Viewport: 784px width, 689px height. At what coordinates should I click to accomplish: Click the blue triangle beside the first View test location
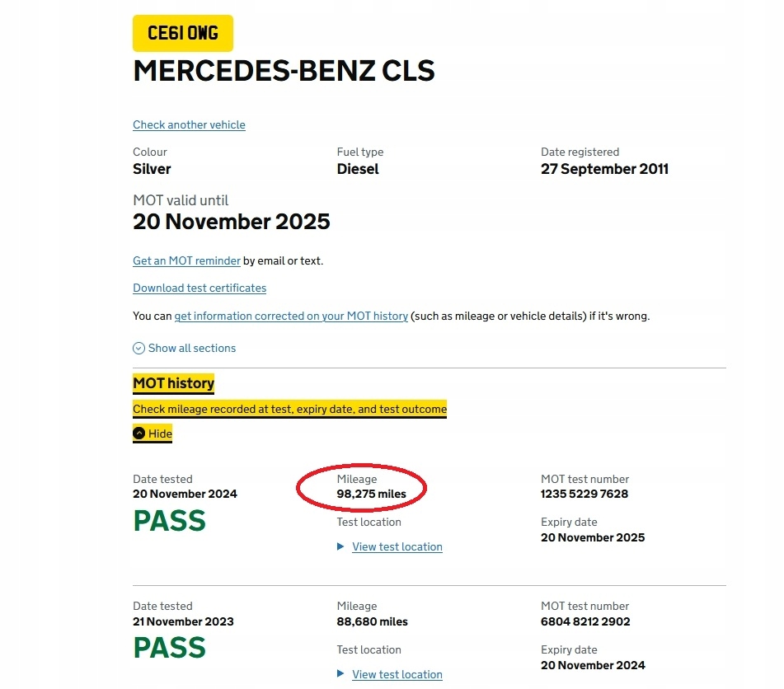point(340,546)
